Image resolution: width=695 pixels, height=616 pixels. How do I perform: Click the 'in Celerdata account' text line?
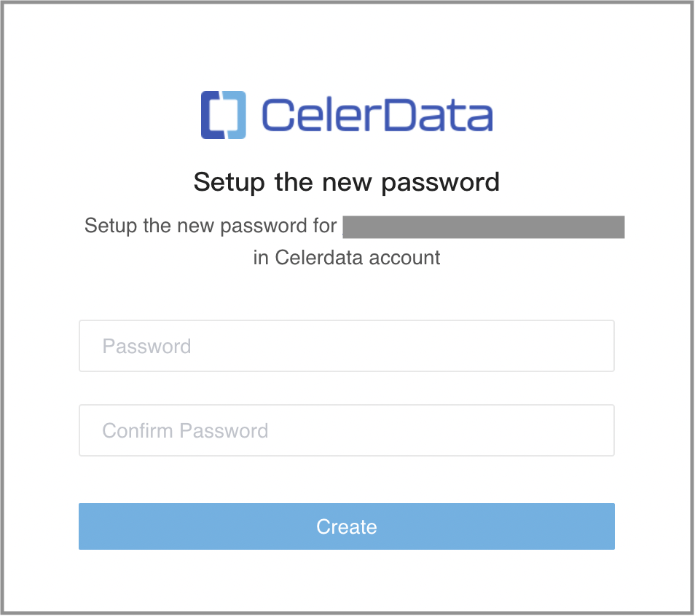347,257
